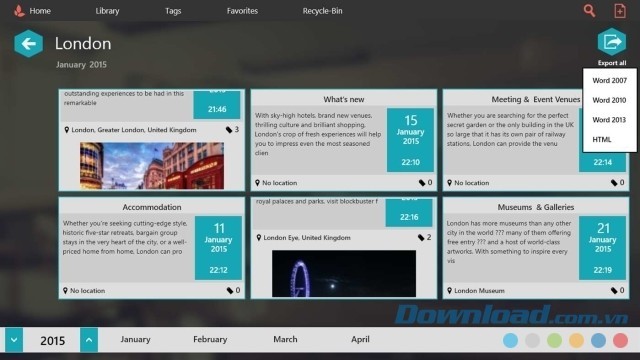
Task: Open the search magnifier icon
Action: (x=589, y=11)
